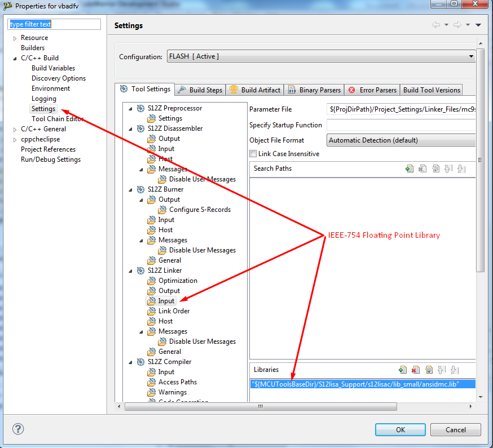Click the Specify Startup Function field
The width and height of the screenshot is (493, 448).
tap(401, 125)
